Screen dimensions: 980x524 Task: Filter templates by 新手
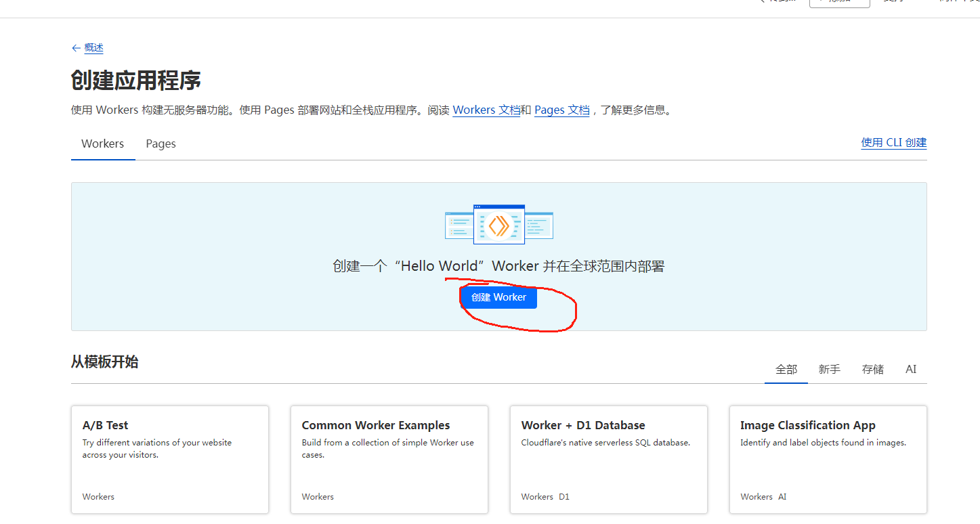[829, 369]
